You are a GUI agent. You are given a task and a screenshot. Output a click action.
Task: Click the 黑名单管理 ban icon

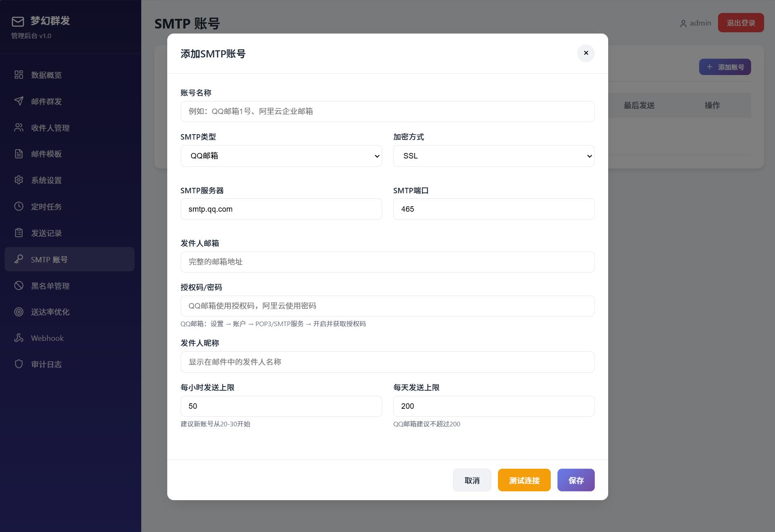coord(19,285)
